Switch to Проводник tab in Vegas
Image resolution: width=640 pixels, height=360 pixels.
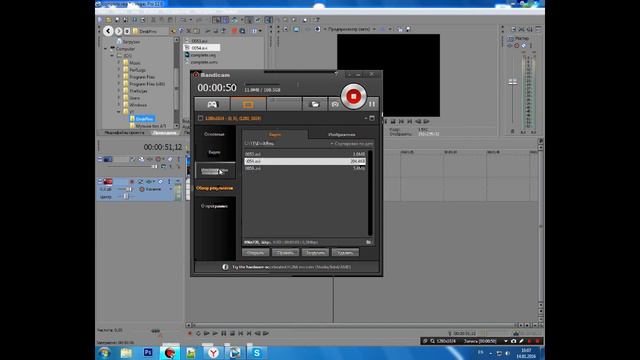coord(164,133)
